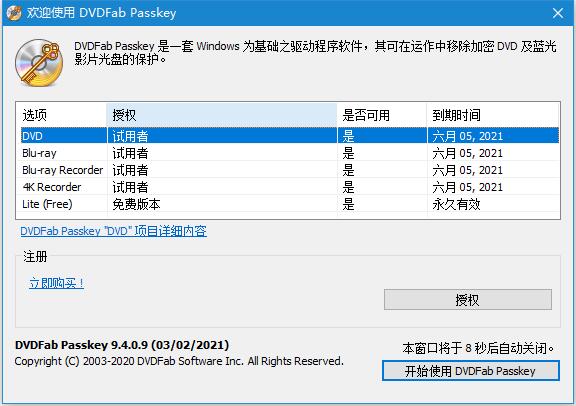Screen dimensions: 576x406
Task: Click the disc and golden key logo
Action: [x=39, y=63]
